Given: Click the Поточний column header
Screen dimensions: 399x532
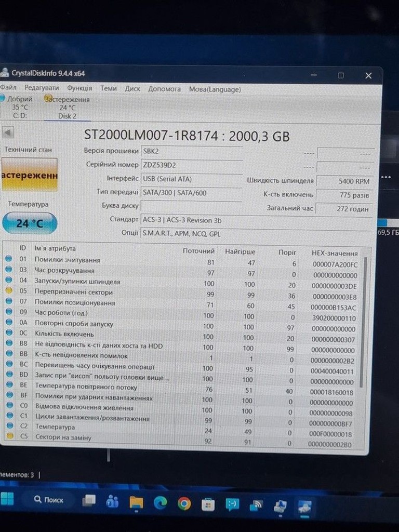Looking at the screenshot, I should [x=198, y=251].
